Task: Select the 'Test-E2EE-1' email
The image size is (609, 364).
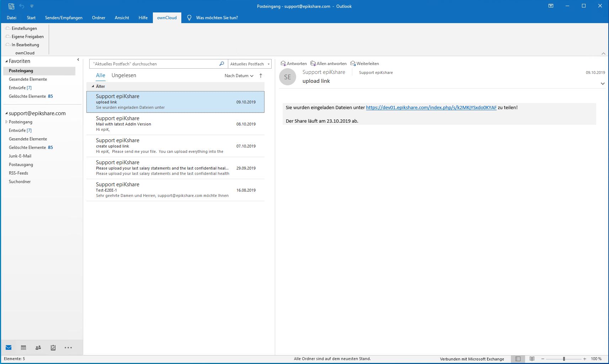Action: pos(175,190)
